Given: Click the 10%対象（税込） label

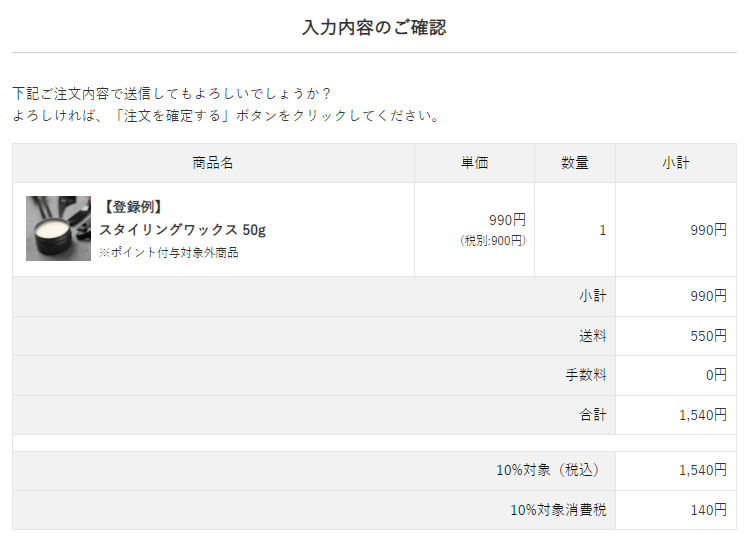Looking at the screenshot, I should pyautogui.click(x=550, y=470).
